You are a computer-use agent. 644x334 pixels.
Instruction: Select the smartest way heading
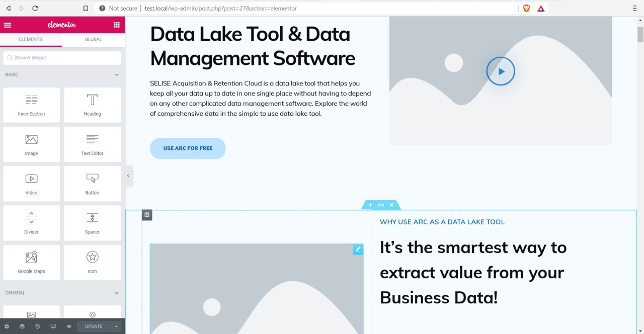pyautogui.click(x=473, y=273)
